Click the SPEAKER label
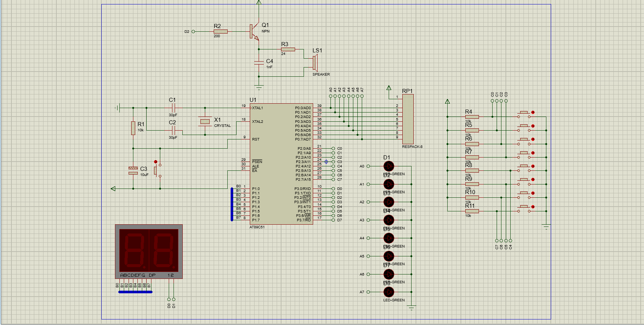This screenshot has height=325, width=644. coord(321,75)
